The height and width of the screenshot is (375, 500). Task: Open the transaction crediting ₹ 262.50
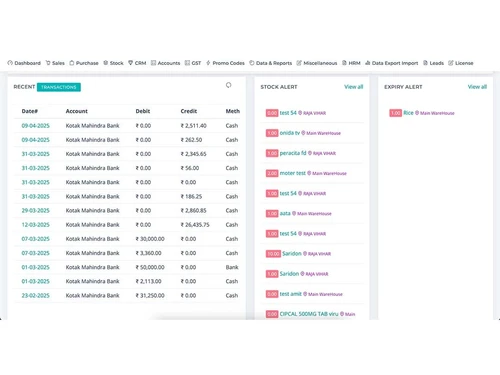pos(35,140)
